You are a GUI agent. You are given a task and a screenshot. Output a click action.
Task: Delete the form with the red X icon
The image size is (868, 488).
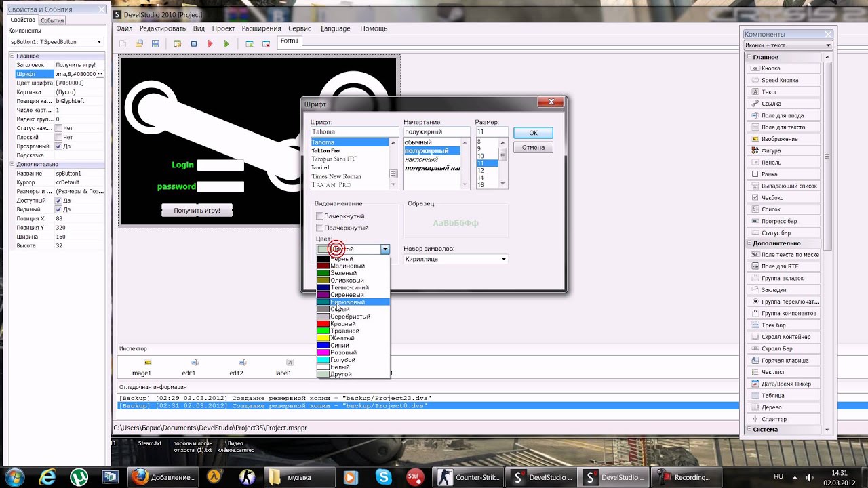pyautogui.click(x=266, y=44)
